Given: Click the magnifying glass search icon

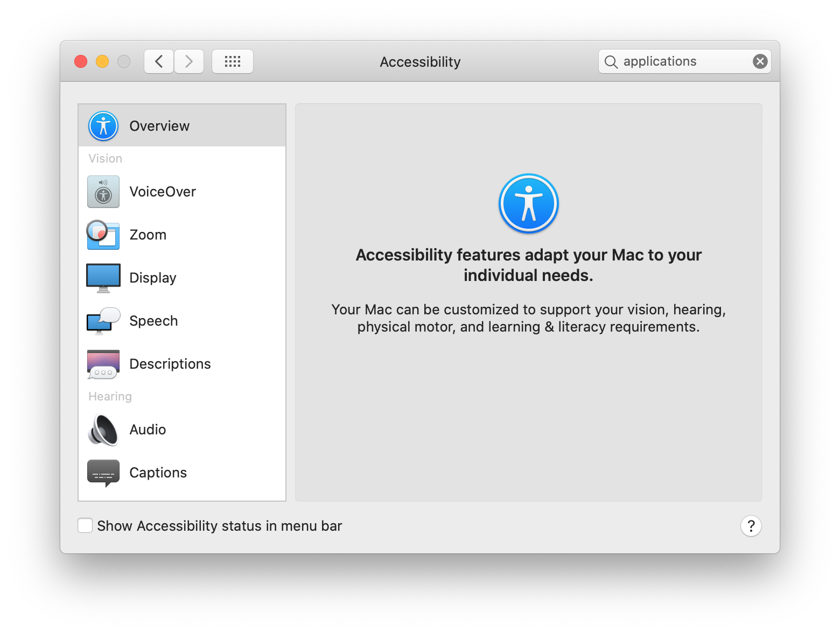Looking at the screenshot, I should [x=611, y=62].
